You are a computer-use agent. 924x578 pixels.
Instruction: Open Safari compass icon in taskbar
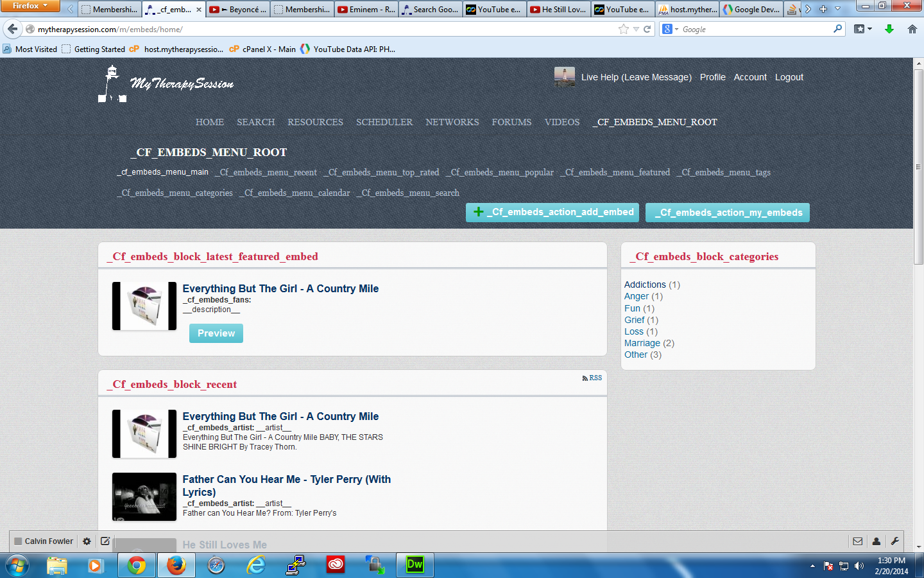216,565
